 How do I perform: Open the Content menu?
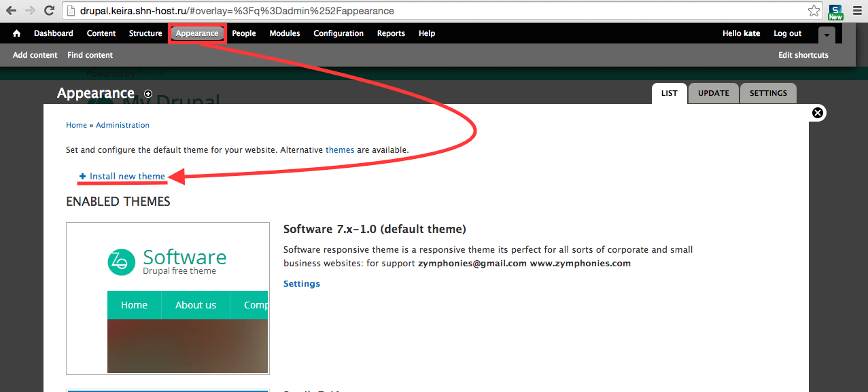coord(101,33)
